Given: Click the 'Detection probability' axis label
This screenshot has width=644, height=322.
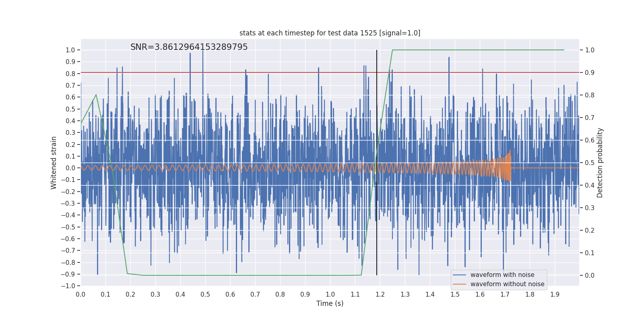Looking at the screenshot, I should [x=600, y=163].
